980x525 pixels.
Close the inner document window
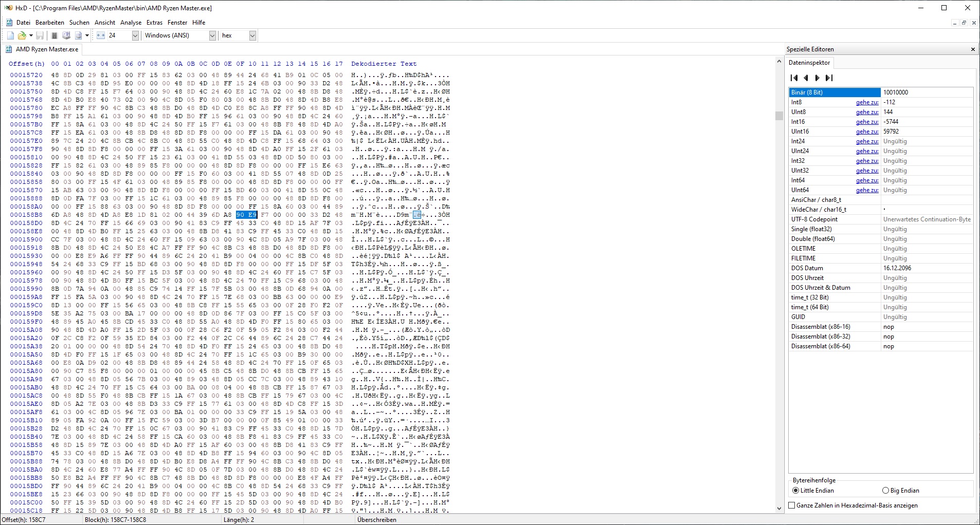coord(974,23)
